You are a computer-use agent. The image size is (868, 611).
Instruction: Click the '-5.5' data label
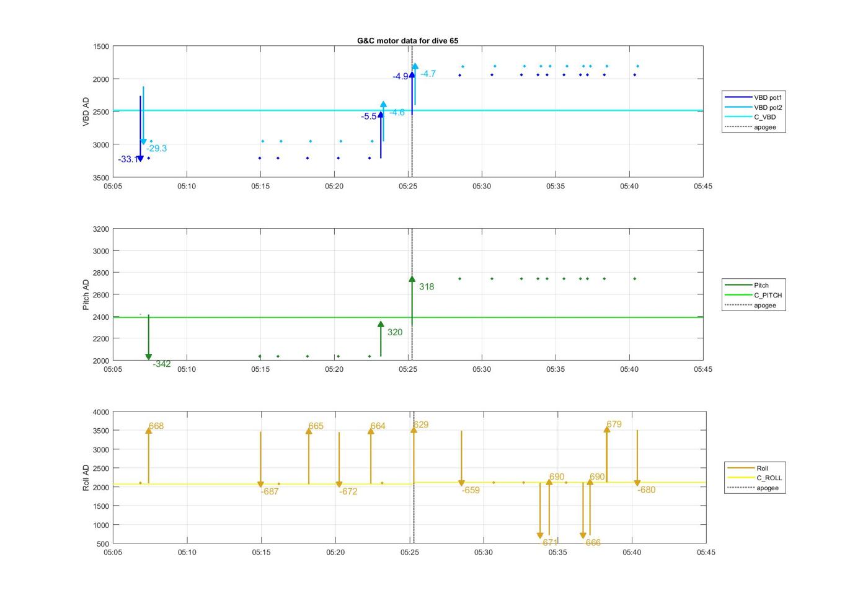(369, 116)
